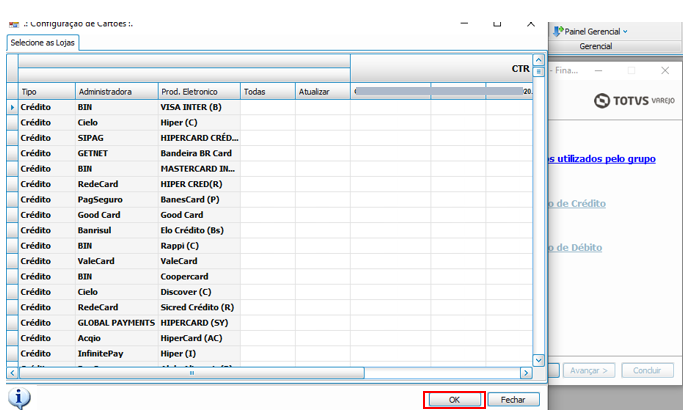Image resolution: width=683 pixels, height=413 pixels.
Task: Select the Rappi (C) cell
Action: (x=199, y=246)
